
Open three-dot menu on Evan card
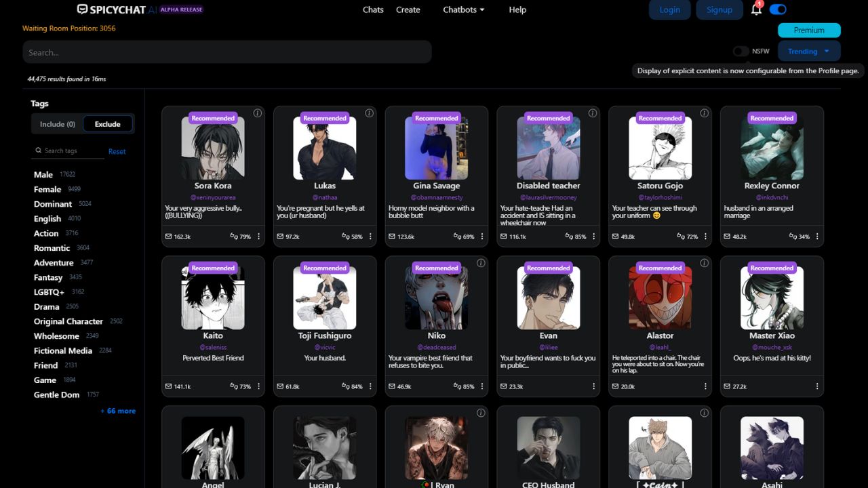click(593, 386)
